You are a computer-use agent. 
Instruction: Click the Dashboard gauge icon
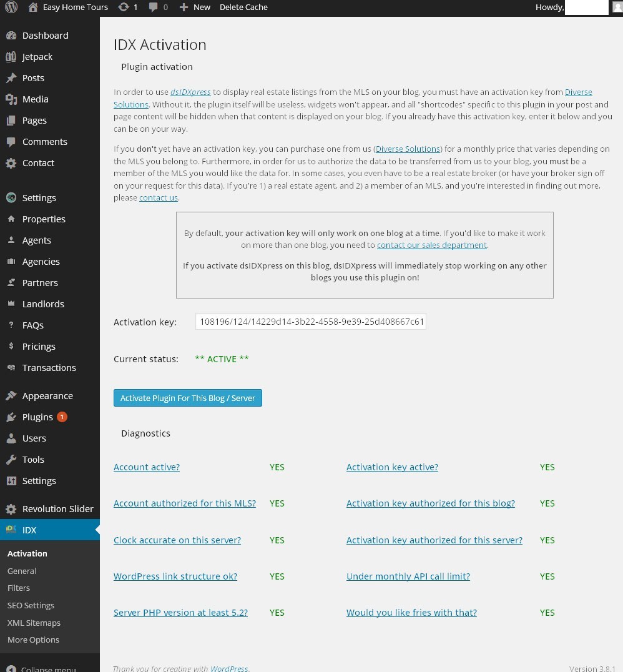[11, 36]
